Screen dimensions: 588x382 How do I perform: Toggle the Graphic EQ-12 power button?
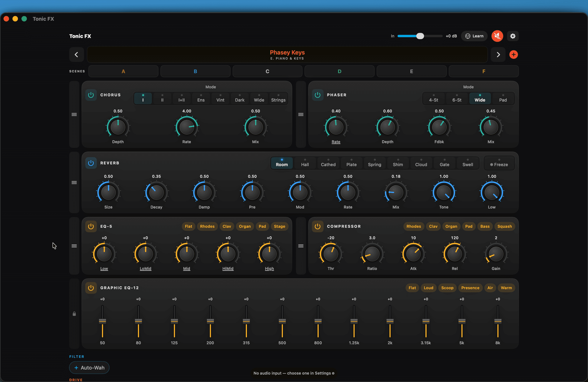[91, 288]
